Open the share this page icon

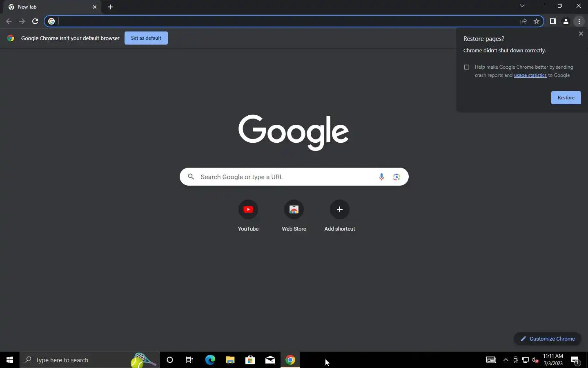click(x=523, y=21)
